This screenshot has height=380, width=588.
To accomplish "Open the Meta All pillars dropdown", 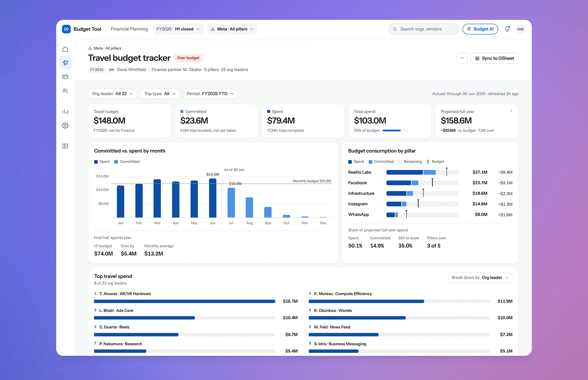I will [232, 29].
